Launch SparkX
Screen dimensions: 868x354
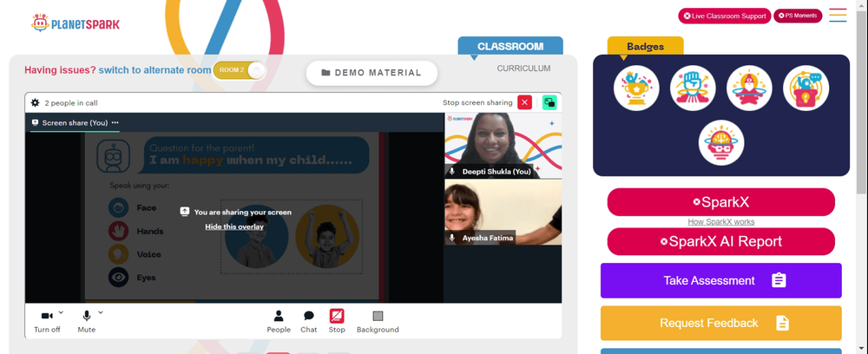(720, 202)
